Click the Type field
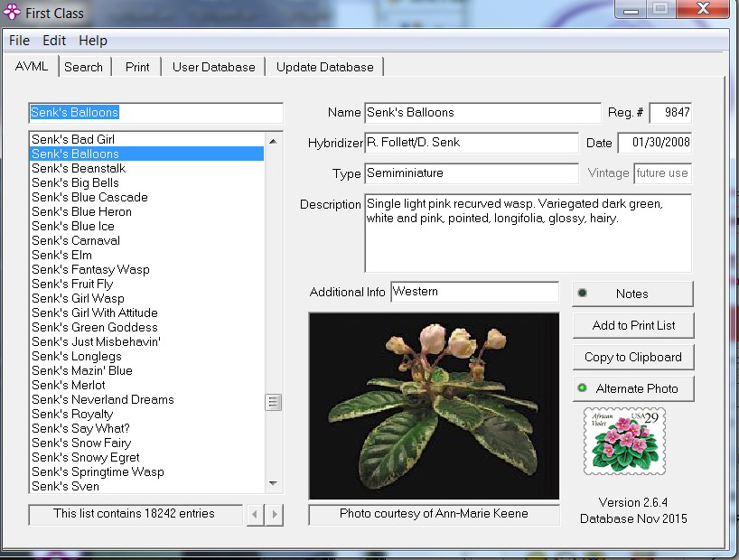The image size is (739, 560). click(472, 173)
